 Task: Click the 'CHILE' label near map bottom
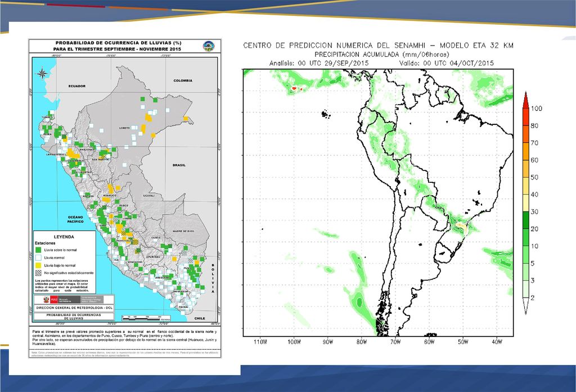(x=200, y=318)
